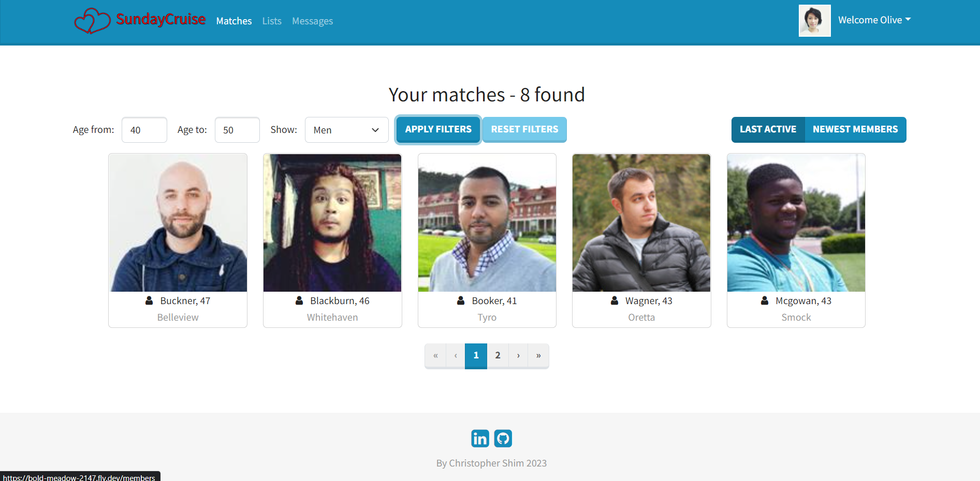Apply the current age filters

(x=437, y=129)
